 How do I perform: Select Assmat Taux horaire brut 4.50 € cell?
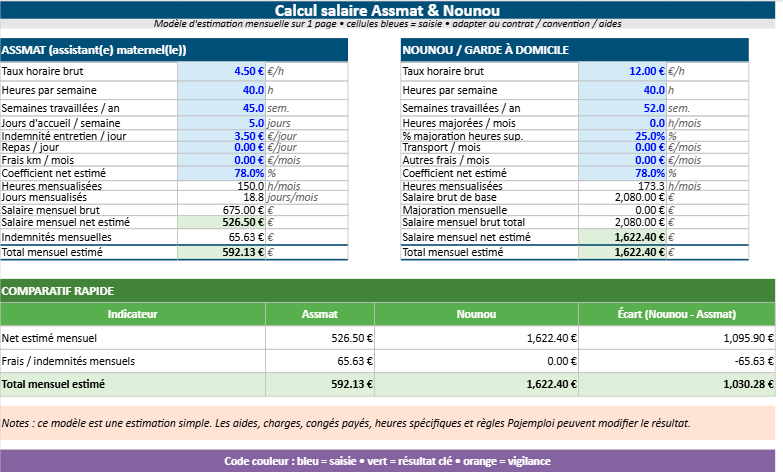coord(222,71)
